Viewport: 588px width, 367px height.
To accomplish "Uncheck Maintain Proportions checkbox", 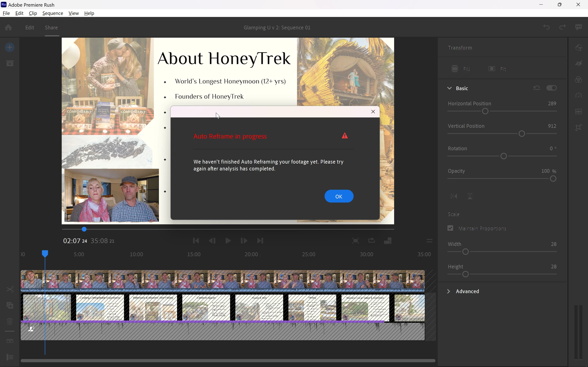I will click(450, 228).
